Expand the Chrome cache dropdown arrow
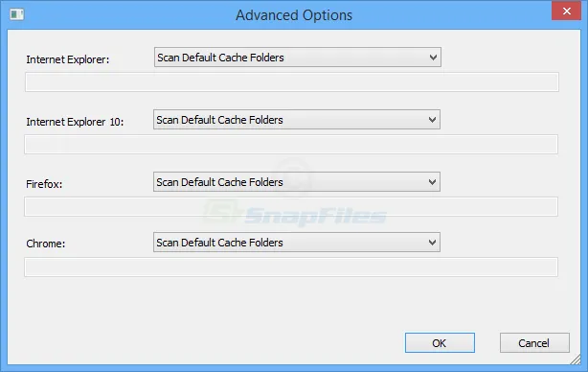The width and height of the screenshot is (588, 372). point(432,243)
